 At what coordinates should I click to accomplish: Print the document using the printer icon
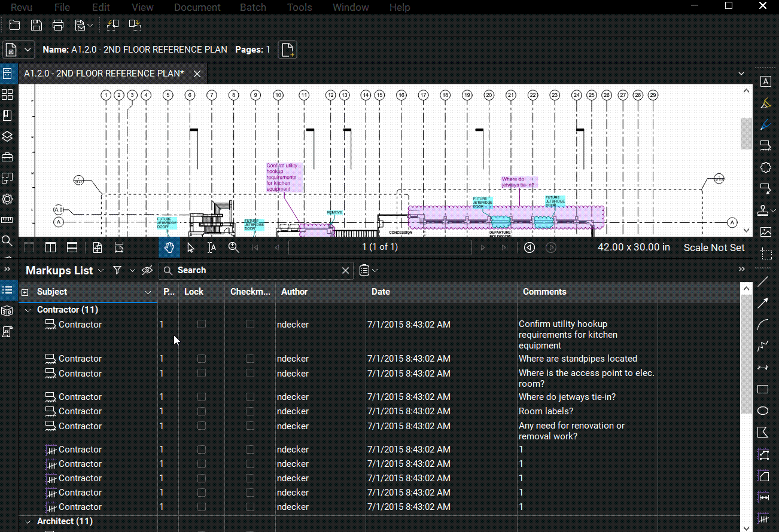58,25
